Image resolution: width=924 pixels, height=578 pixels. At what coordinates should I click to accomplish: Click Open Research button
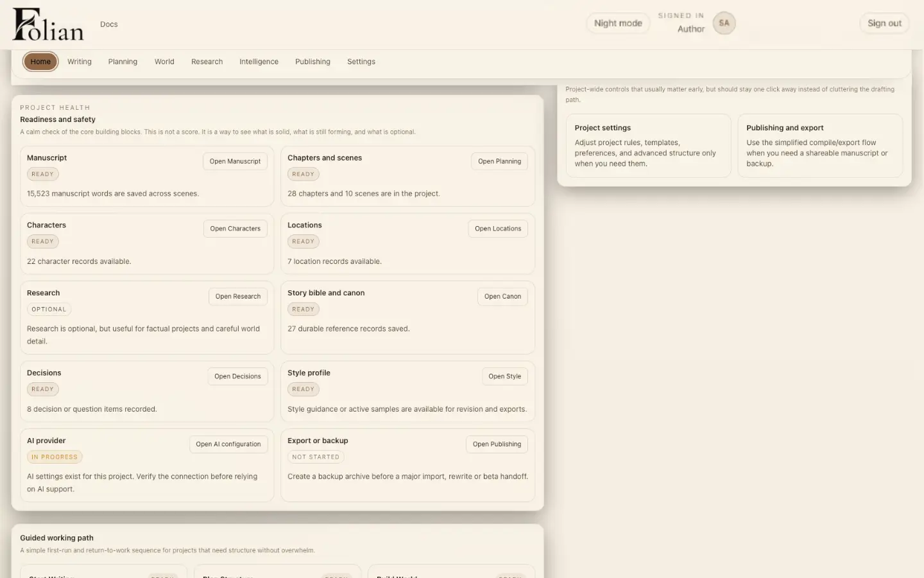tap(238, 297)
